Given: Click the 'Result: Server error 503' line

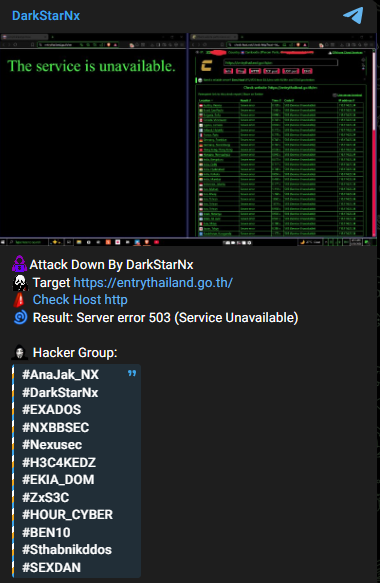Looking at the screenshot, I should point(165,318).
